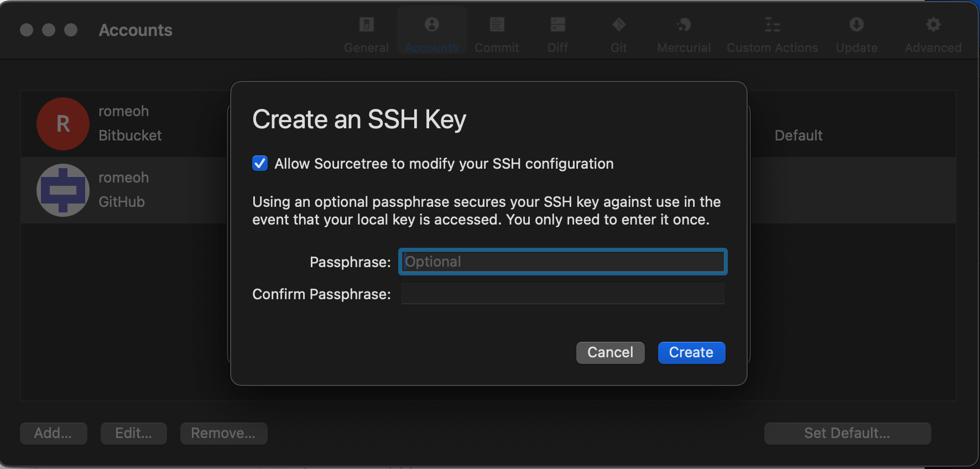Open the Git preferences icon
Viewport: 980px width, 469px height.
click(x=619, y=25)
